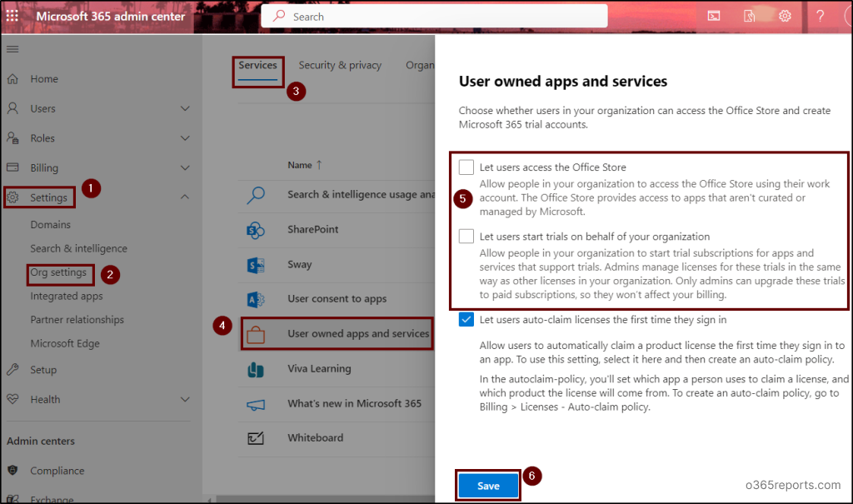Viewport: 853px width, 504px height.
Task: Check Let users start trials checkbox
Action: [466, 237]
